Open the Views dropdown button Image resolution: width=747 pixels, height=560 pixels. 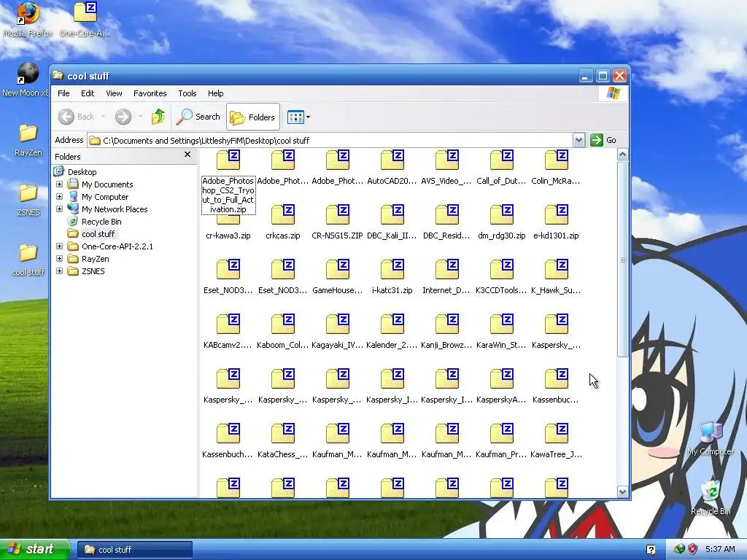298,117
